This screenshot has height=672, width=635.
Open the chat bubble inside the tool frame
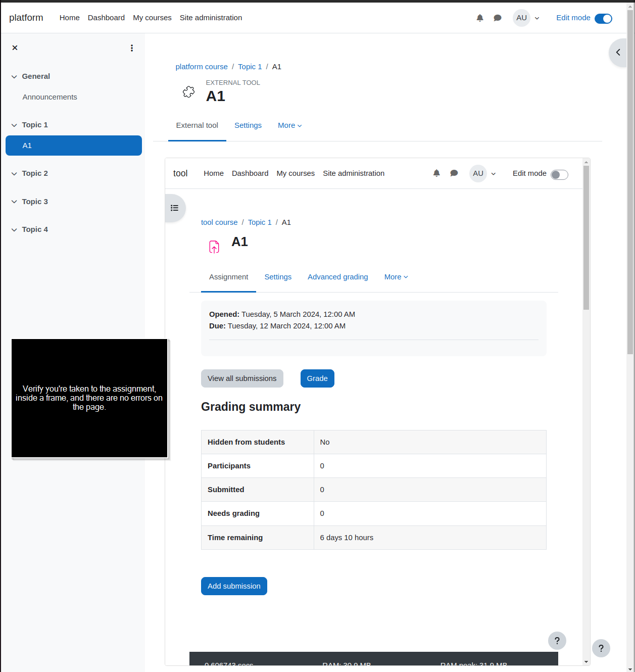454,173
